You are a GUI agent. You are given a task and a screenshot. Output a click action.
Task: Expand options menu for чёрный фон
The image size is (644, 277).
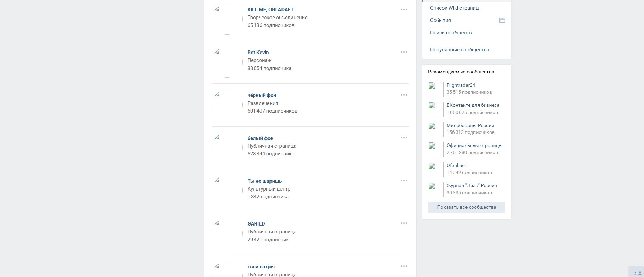coord(404,95)
